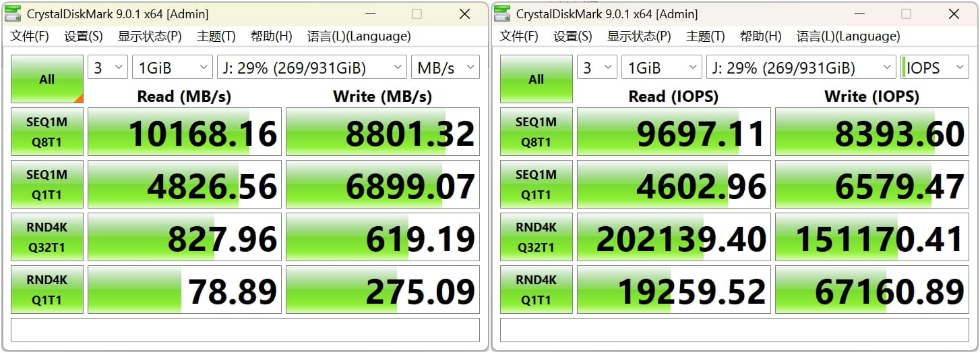The image size is (980, 353).
Task: Open test count dropdown in left window
Action: pos(108,67)
